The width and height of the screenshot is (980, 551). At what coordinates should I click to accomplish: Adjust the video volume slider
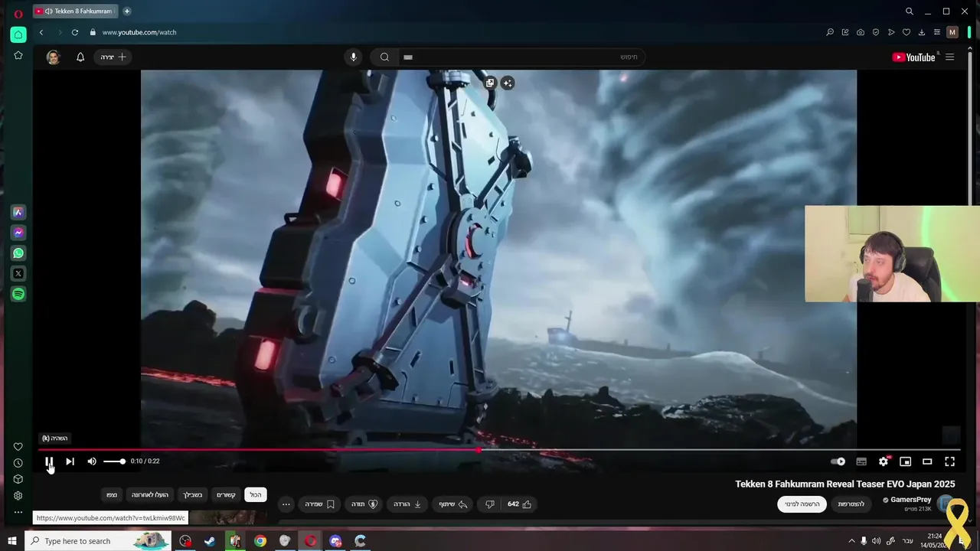(114, 461)
